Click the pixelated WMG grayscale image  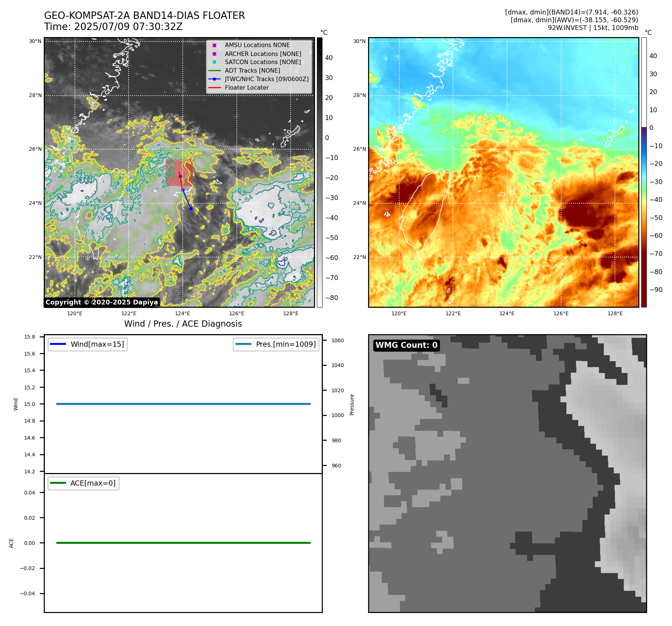pyautogui.click(x=507, y=474)
